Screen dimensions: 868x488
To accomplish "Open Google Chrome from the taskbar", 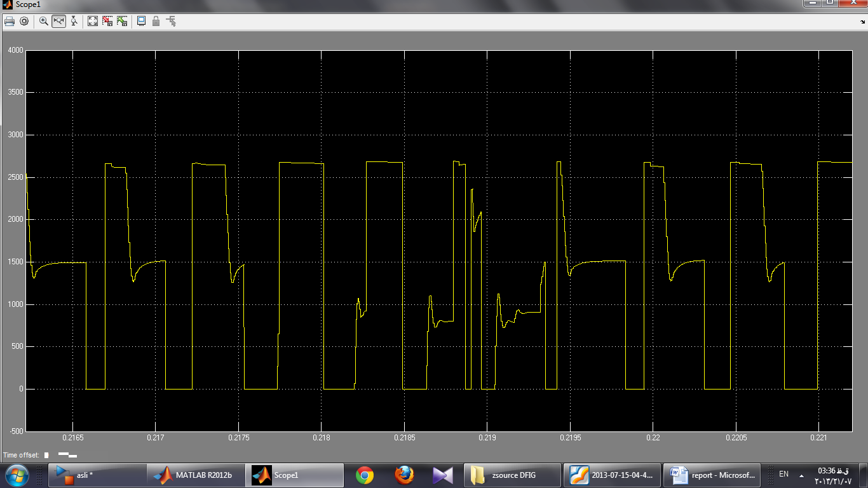I will (364, 475).
